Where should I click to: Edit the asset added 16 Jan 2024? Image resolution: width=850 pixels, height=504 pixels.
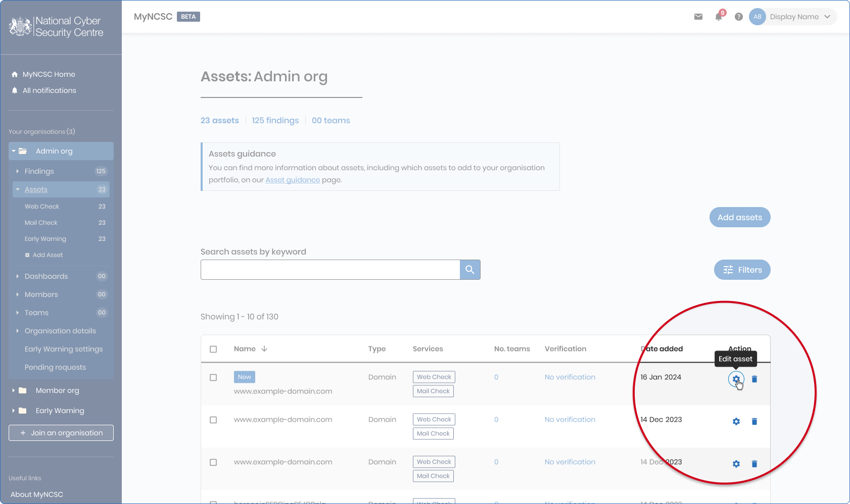click(x=736, y=379)
